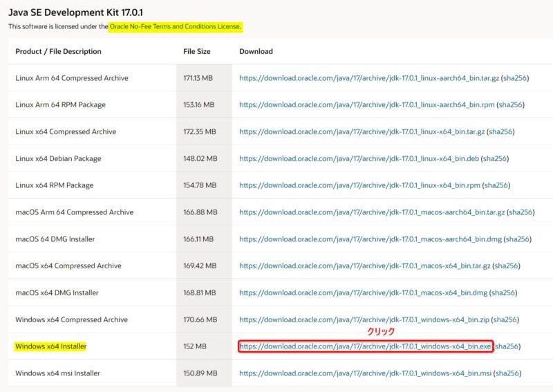Download the linux-x64_bin.rpm package link
Viewport: 553px width, 392px height.
tap(359, 185)
